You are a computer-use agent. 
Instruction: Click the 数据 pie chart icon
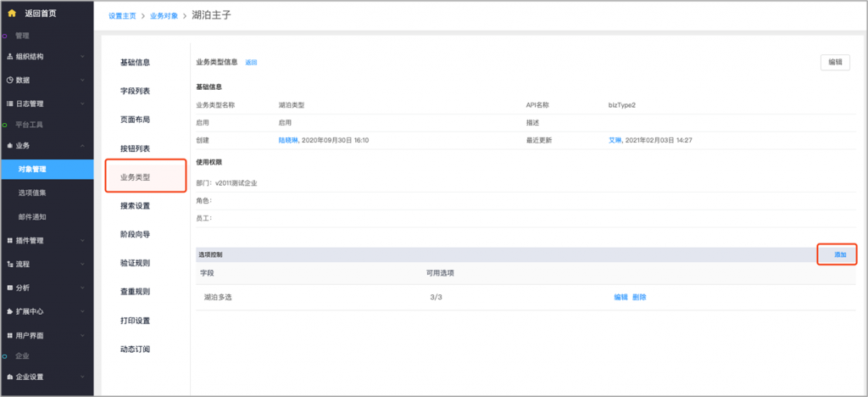[x=9, y=80]
